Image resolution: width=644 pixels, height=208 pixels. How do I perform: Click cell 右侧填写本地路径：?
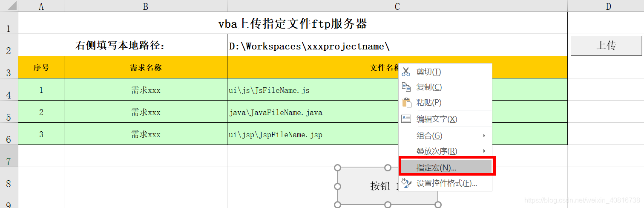123,45
